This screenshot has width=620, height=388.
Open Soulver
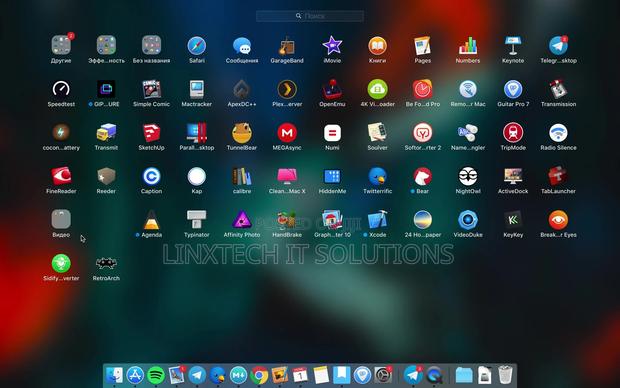pyautogui.click(x=377, y=133)
